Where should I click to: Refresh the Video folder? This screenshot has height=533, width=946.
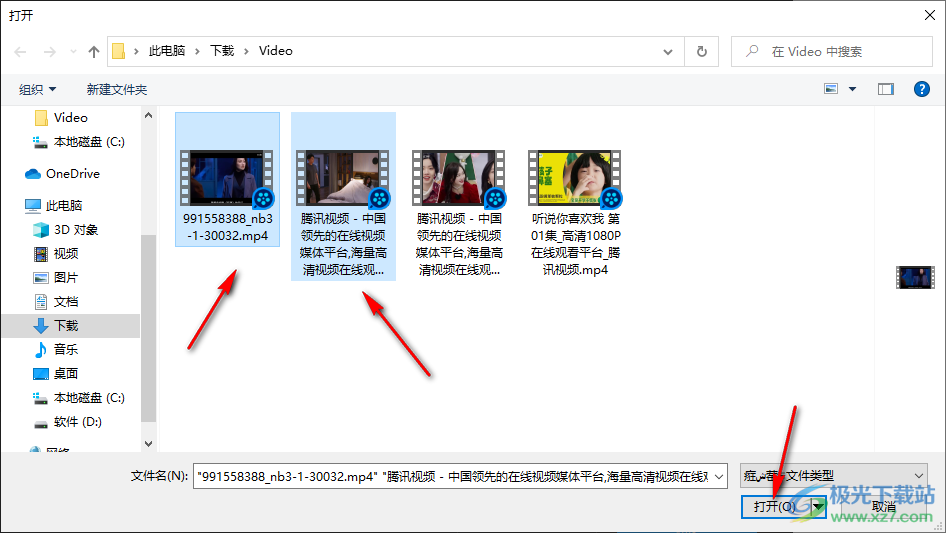tap(702, 52)
